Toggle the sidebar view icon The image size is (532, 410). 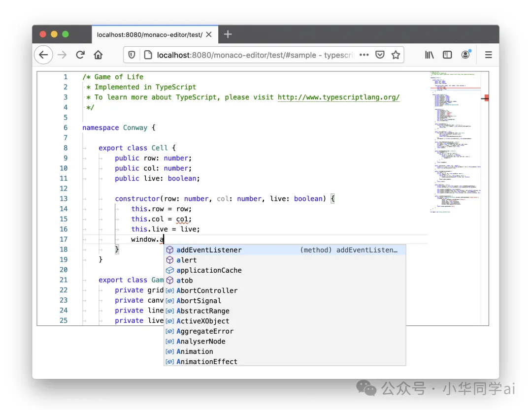click(447, 55)
